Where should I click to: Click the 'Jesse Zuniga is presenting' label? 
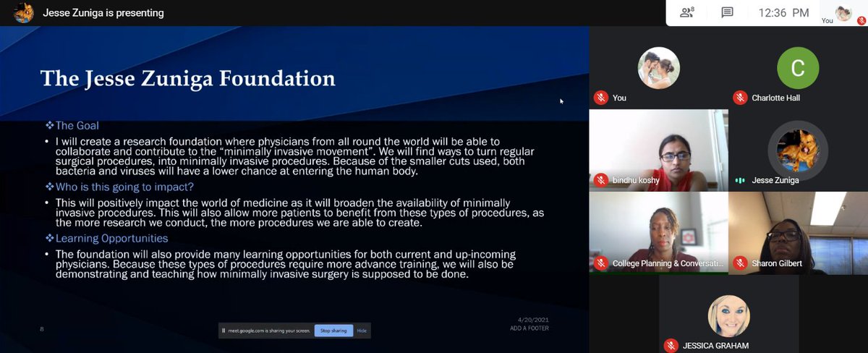click(103, 13)
